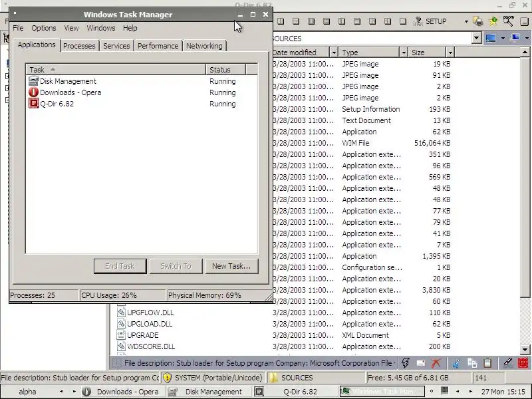The height and width of the screenshot is (399, 532).
Task: Click the favorites star icon in Q-Dir
Action: coord(493,21)
